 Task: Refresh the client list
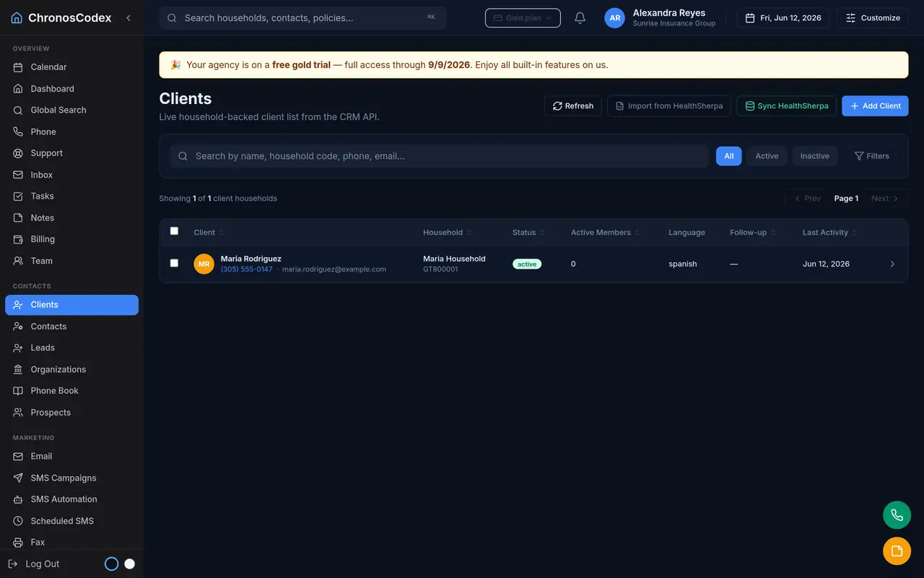pos(573,106)
